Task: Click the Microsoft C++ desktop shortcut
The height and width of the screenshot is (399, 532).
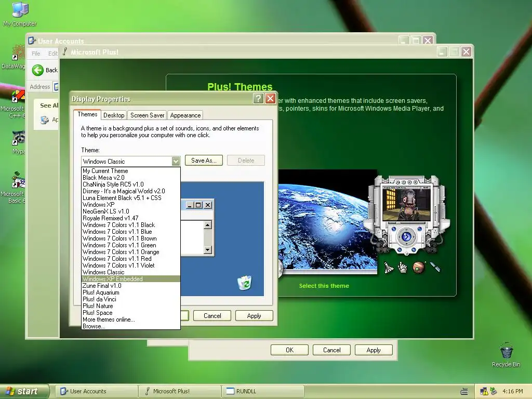Action: tap(18, 96)
